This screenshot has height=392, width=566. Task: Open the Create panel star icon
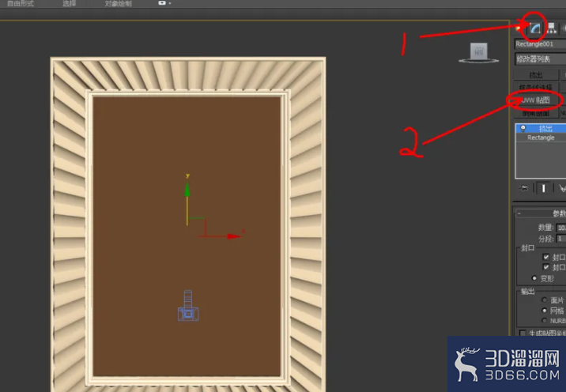[519, 28]
